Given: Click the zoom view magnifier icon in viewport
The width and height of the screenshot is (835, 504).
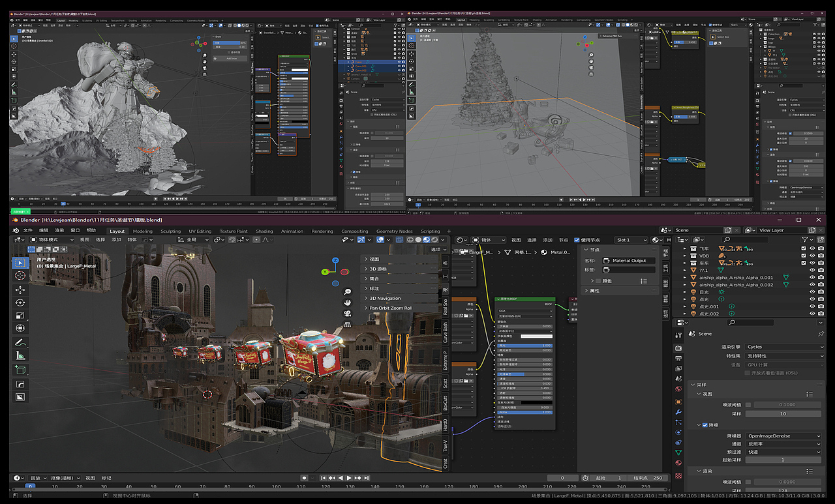Looking at the screenshot, I should [348, 291].
